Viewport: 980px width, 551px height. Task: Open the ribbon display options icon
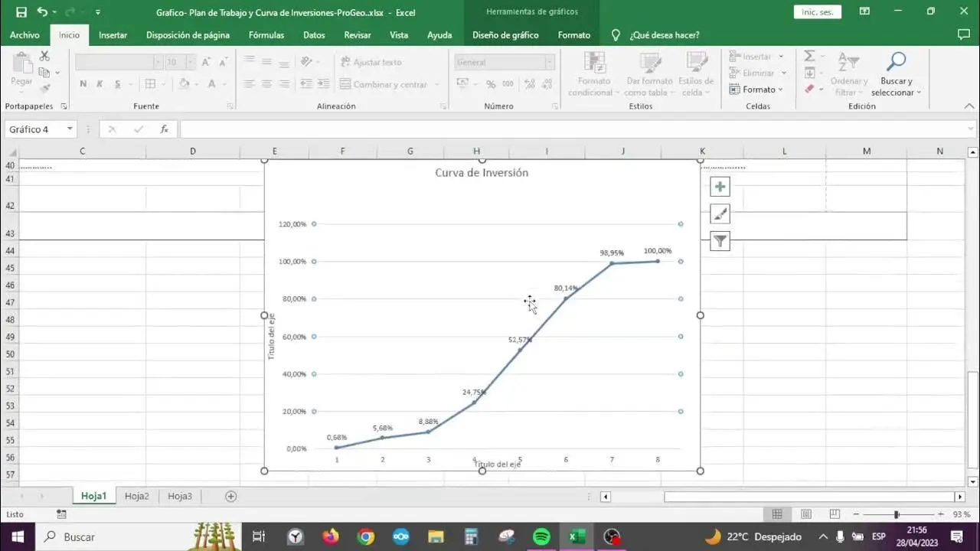tap(864, 11)
